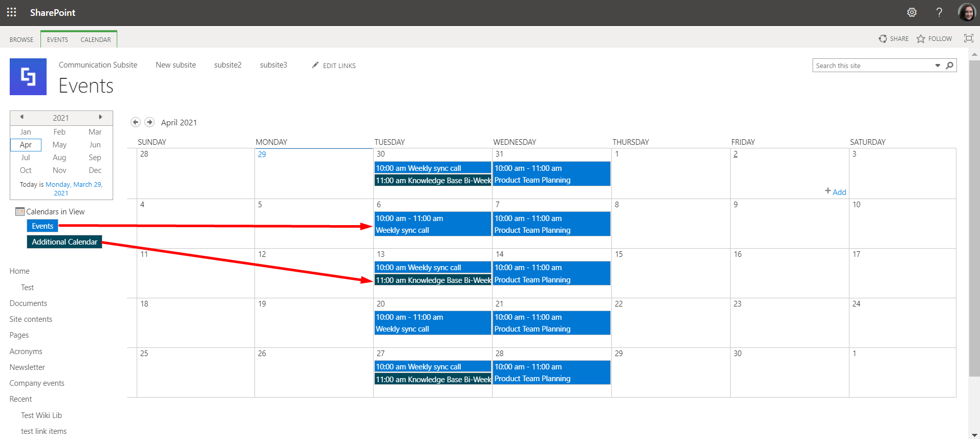Click the scrollbar up arrow

click(x=974, y=54)
